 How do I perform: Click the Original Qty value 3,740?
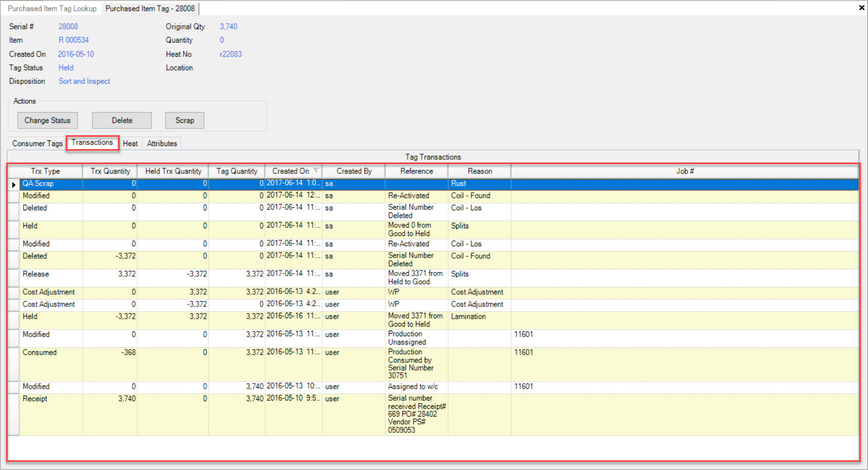(229, 26)
